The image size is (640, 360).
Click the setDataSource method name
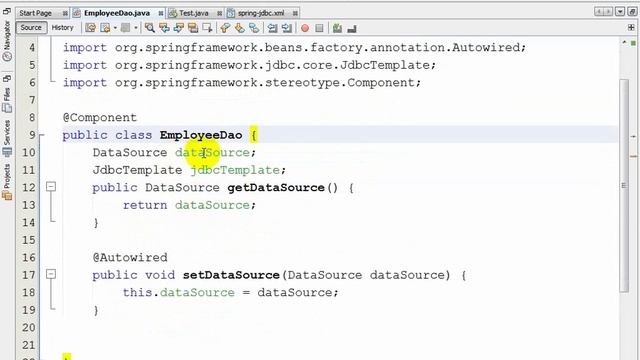pyautogui.click(x=231, y=275)
